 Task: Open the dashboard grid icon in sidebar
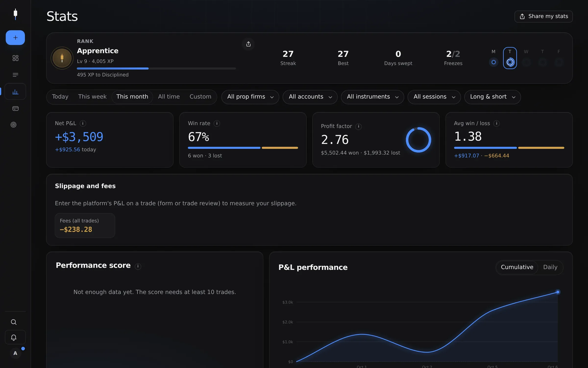point(15,58)
